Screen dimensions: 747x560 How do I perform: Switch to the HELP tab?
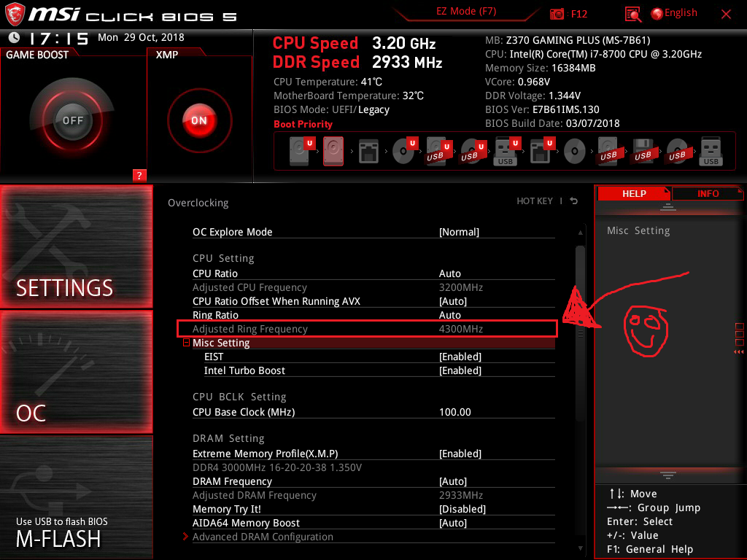click(x=634, y=194)
